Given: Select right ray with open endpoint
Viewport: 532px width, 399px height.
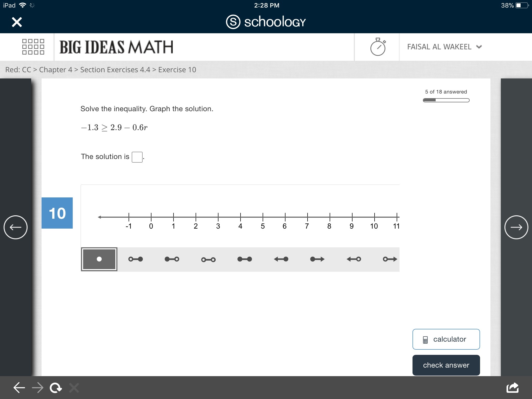Looking at the screenshot, I should point(390,259).
